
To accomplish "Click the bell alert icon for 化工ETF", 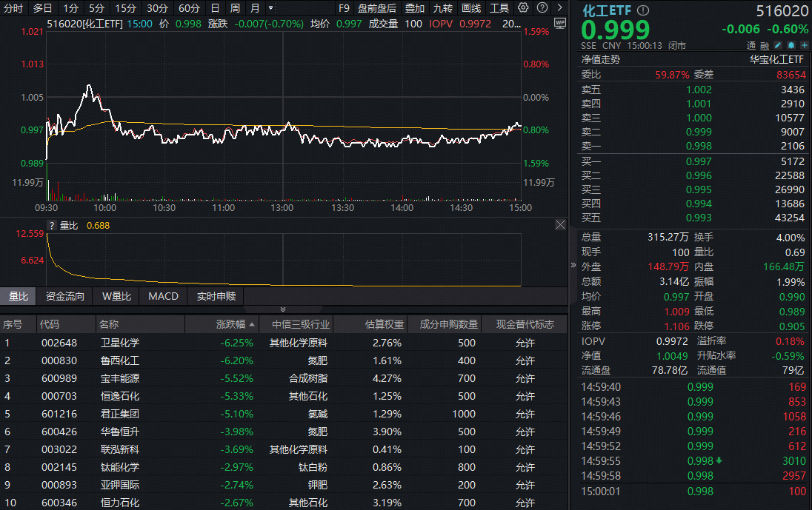I will (x=791, y=45).
